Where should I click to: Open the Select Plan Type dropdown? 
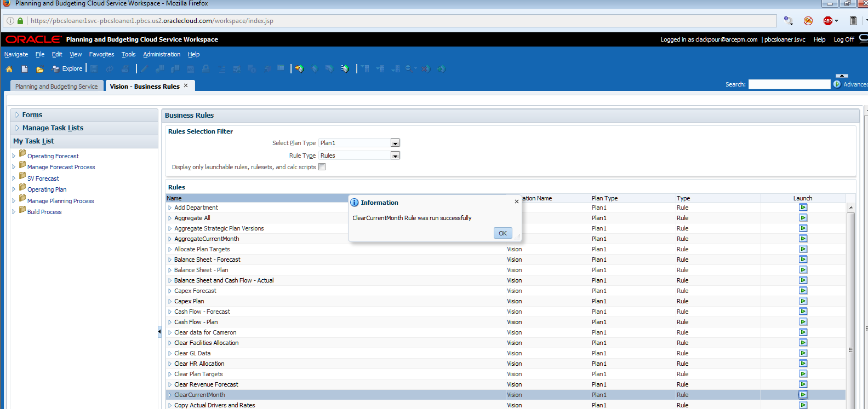395,143
